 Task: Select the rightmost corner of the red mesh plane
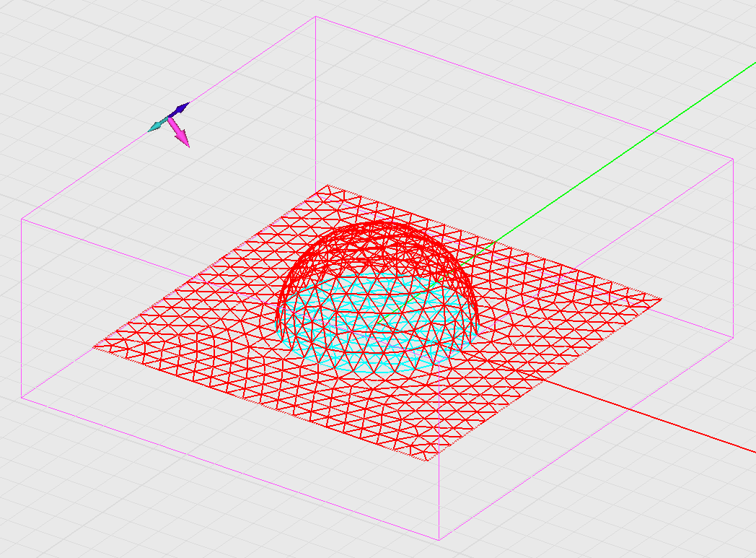tap(661, 299)
